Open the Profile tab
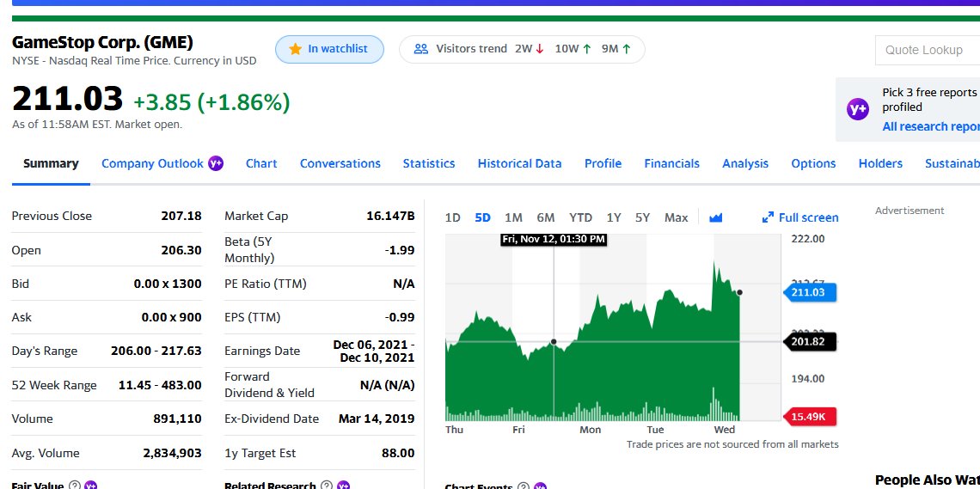 point(603,163)
